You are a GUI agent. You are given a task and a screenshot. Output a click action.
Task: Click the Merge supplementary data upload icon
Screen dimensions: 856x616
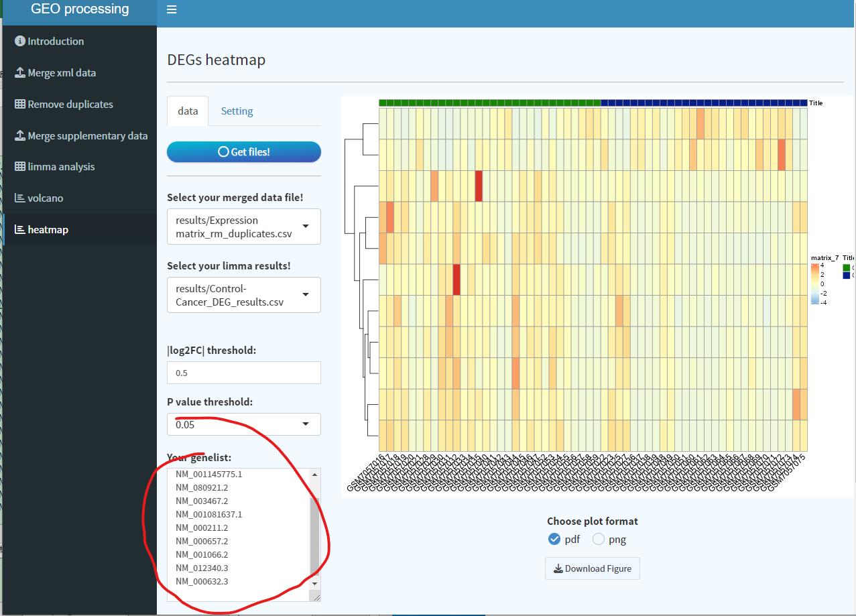19,136
